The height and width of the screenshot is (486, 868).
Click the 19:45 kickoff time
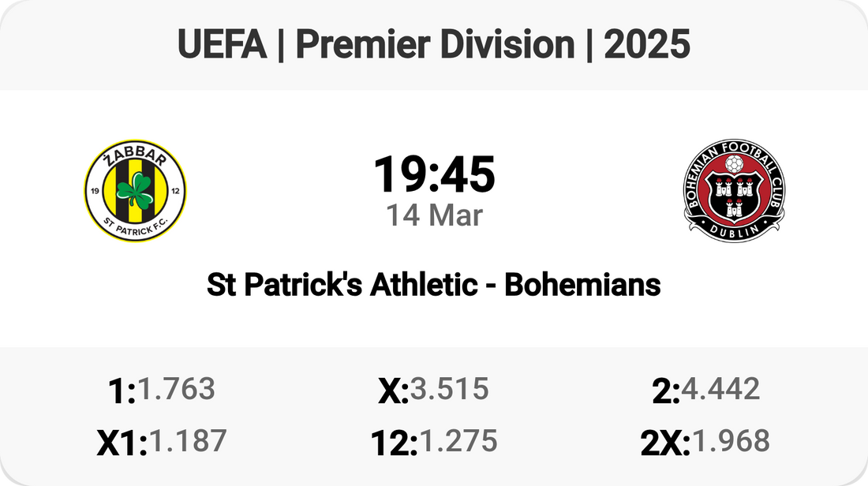[x=434, y=174]
